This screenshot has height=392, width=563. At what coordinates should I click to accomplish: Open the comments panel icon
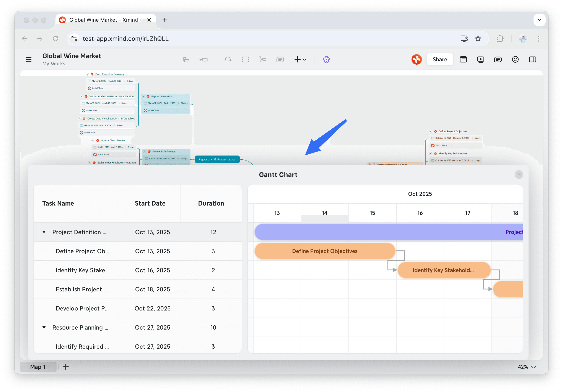pyautogui.click(x=498, y=59)
